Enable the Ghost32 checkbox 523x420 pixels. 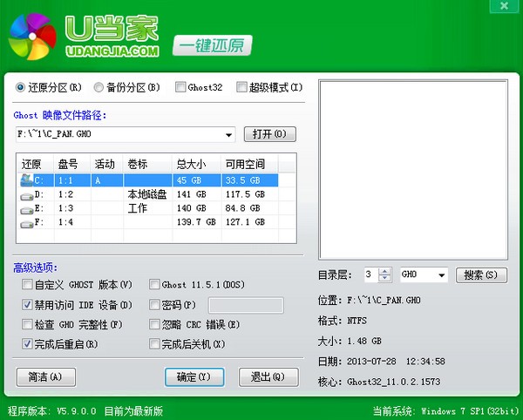tap(180, 87)
